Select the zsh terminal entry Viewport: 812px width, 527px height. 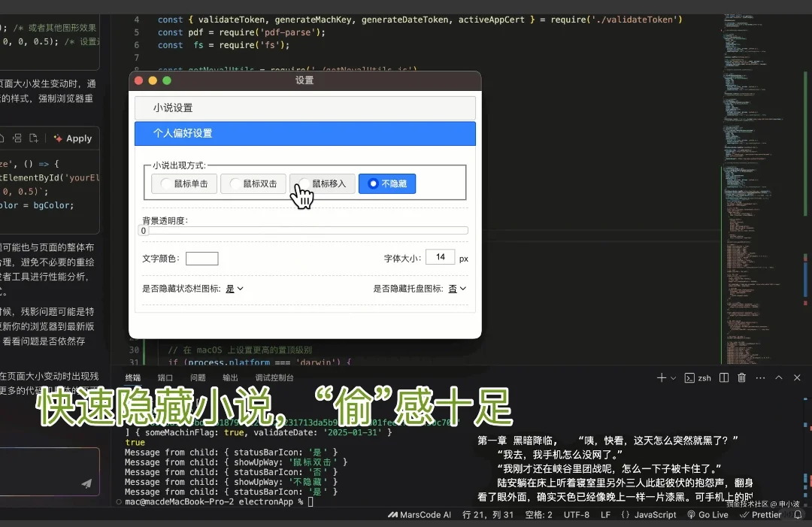coord(698,378)
